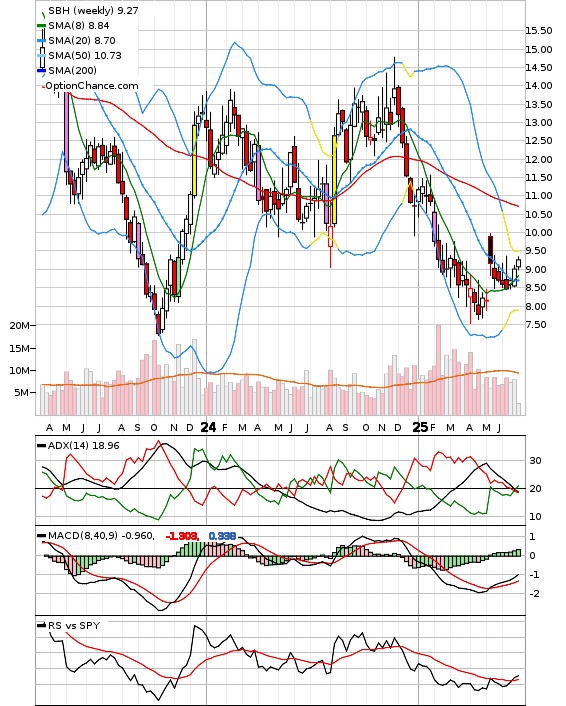This screenshot has height=706, width=566.
Task: Select the ADX(14) 18.96 label
Action: (84, 446)
